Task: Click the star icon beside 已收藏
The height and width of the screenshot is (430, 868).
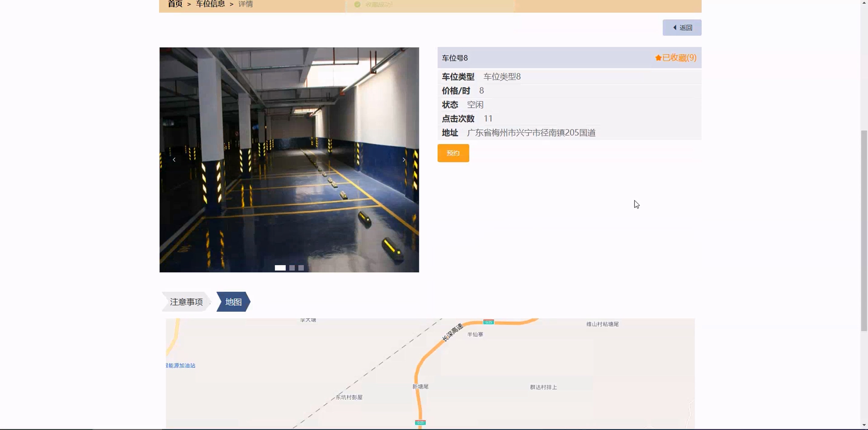Action: pyautogui.click(x=658, y=58)
